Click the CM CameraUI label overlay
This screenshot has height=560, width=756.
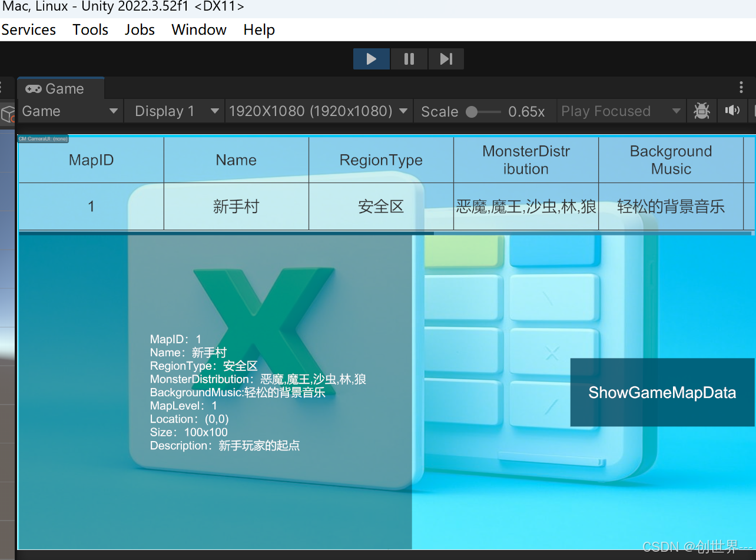pyautogui.click(x=43, y=139)
